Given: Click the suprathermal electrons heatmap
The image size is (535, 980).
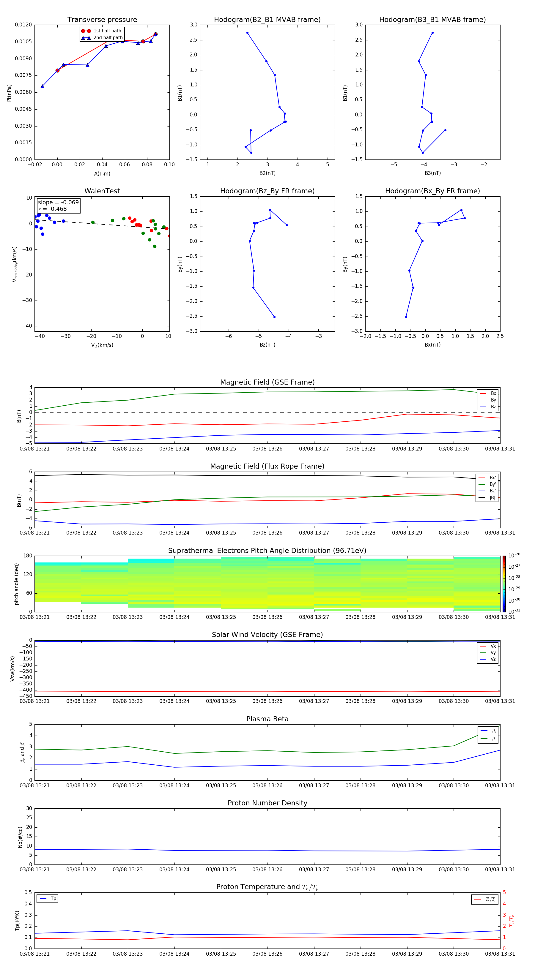Looking at the screenshot, I should pyautogui.click(x=267, y=584).
